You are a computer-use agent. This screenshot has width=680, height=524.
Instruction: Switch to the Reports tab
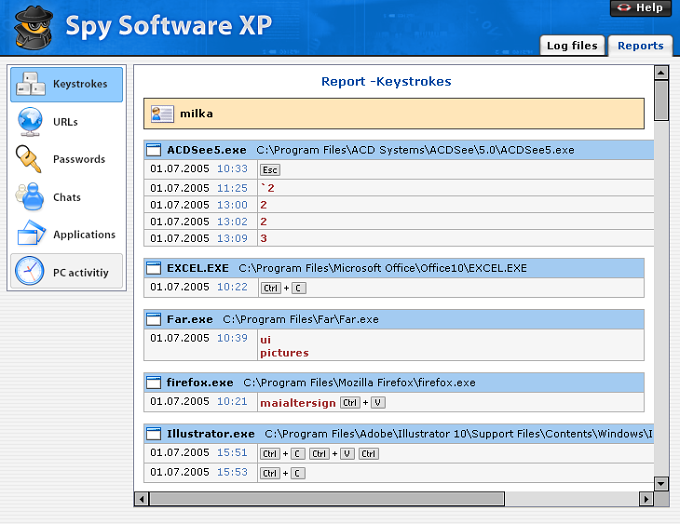(x=640, y=46)
